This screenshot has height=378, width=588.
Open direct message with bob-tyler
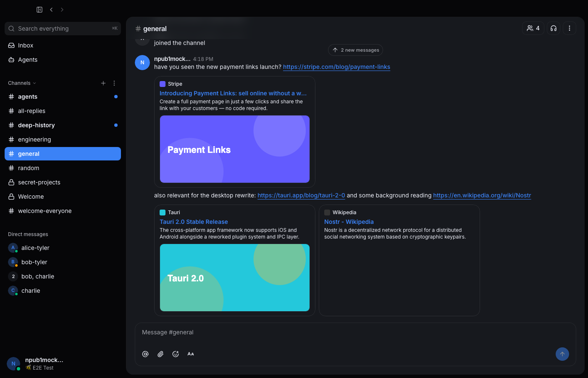pos(63,262)
